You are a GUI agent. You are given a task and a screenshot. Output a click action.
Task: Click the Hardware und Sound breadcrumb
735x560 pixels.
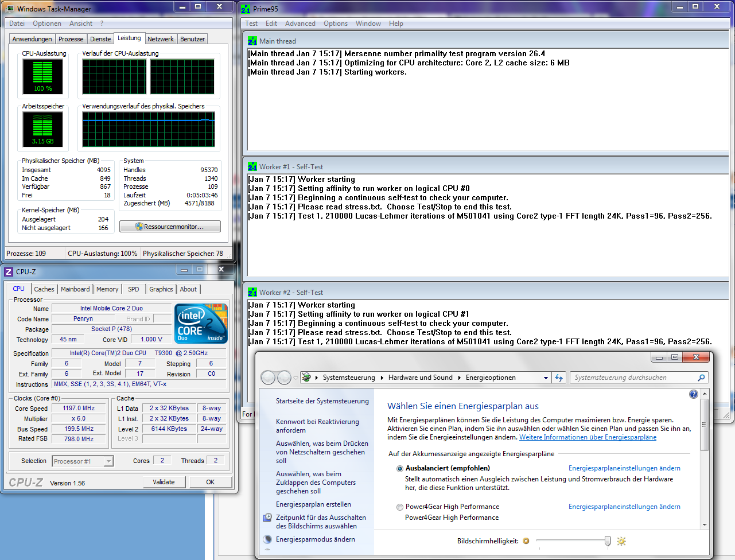[x=421, y=378]
